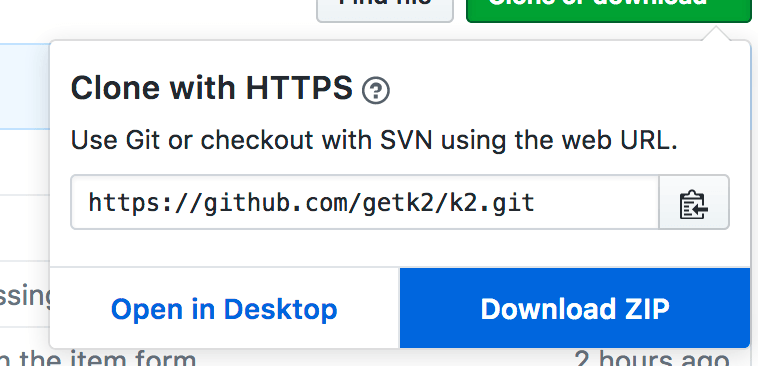The image size is (758, 366).
Task: Click the help question mark beside Clone with HTTPS
Action: click(376, 90)
